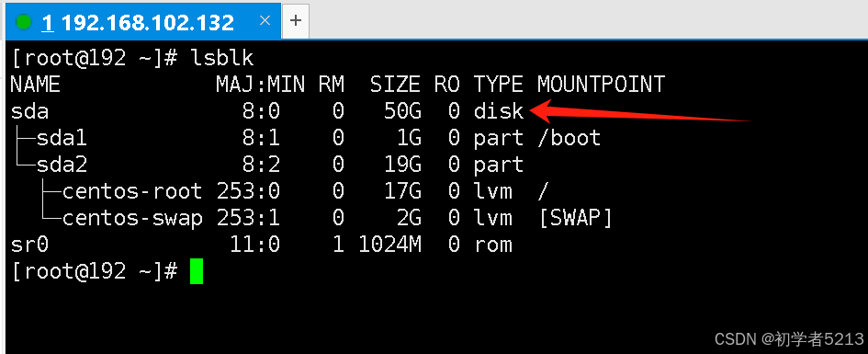Click the NAME column header
The image size is (868, 354).
[x=35, y=85]
